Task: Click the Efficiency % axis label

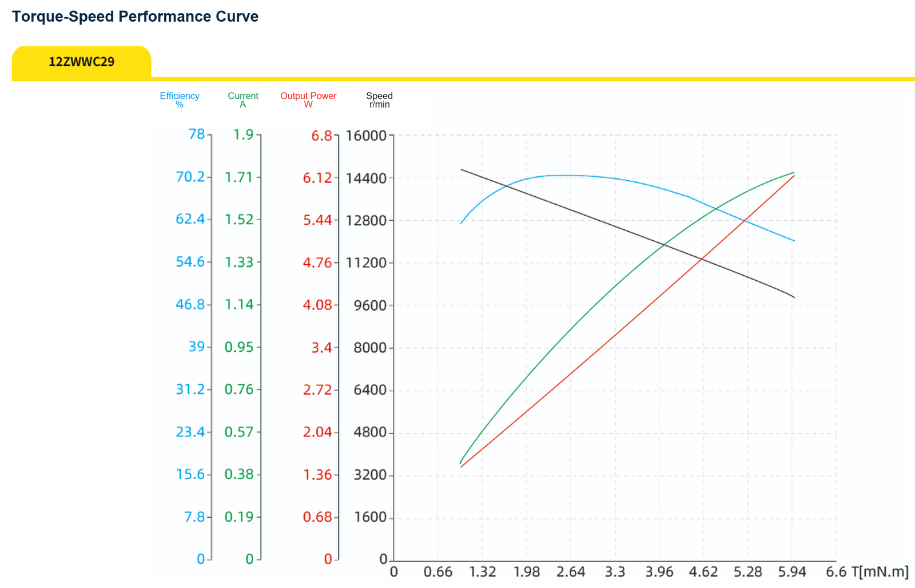Action: pos(180,100)
